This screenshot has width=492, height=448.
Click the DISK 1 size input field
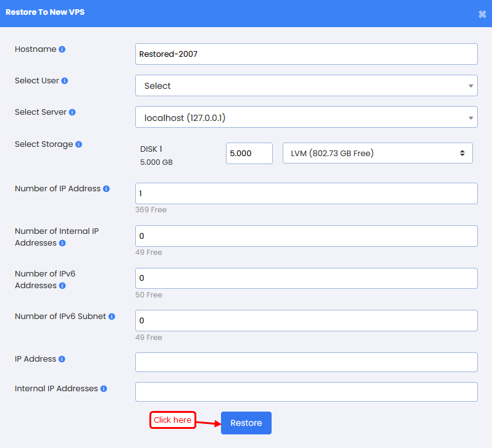(249, 153)
